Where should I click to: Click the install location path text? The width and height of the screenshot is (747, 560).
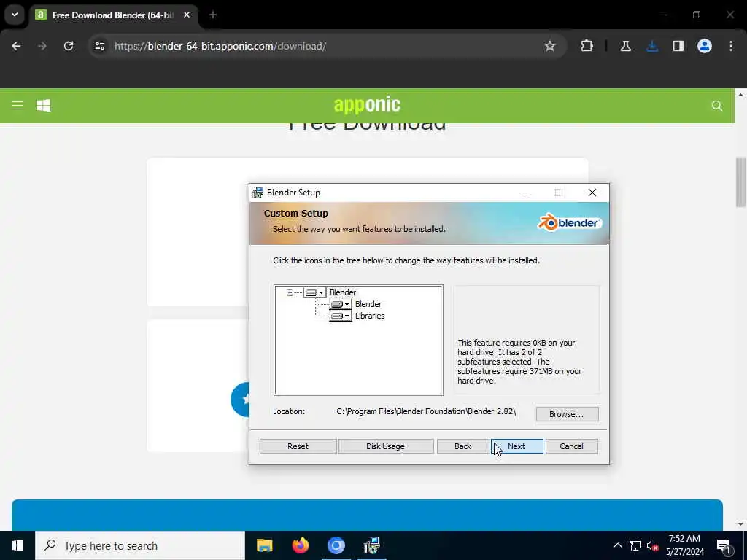pos(426,411)
